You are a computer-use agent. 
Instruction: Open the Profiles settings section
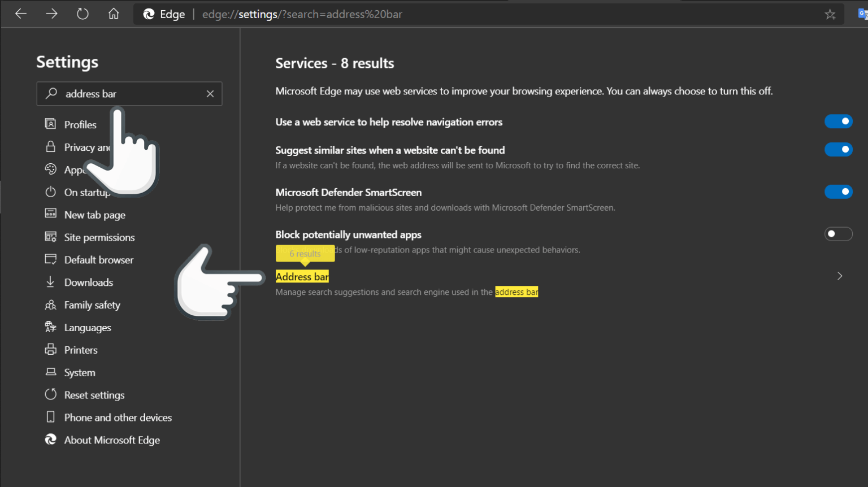click(80, 125)
